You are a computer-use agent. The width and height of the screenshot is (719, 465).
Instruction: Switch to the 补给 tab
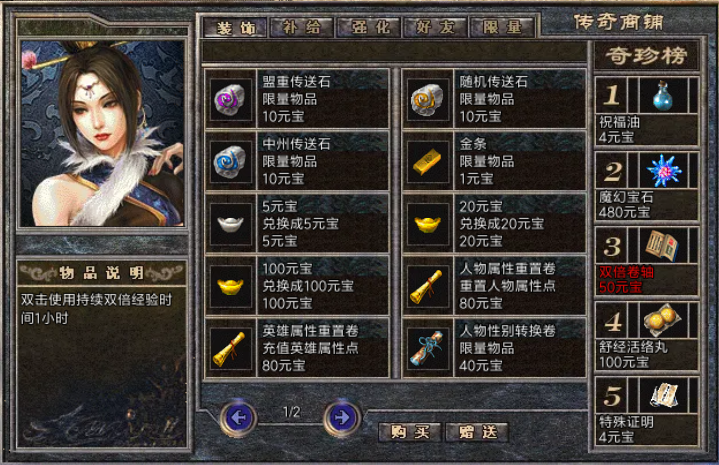click(x=302, y=28)
